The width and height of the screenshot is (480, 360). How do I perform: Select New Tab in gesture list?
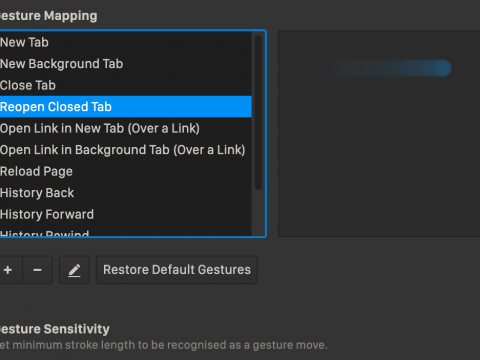[x=126, y=42]
